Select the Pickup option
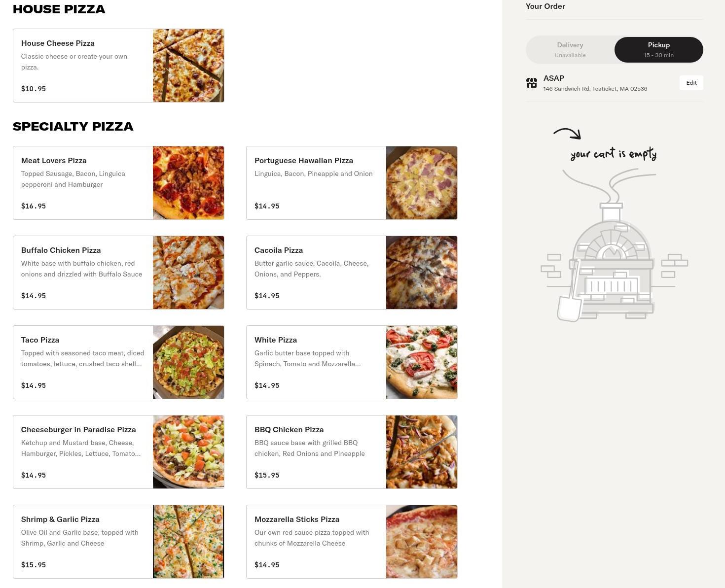The height and width of the screenshot is (588, 725). pos(658,50)
